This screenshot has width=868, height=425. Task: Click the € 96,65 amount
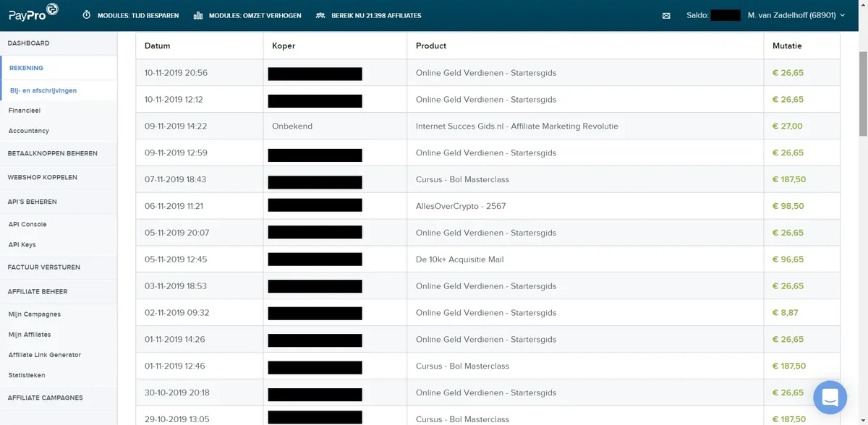[x=788, y=259]
